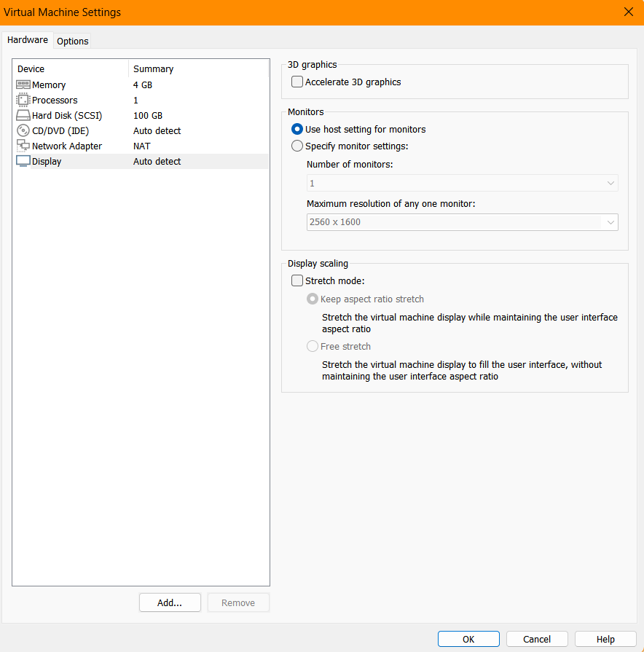The image size is (644, 652).
Task: Click Display Auto detect summary
Action: point(157,161)
